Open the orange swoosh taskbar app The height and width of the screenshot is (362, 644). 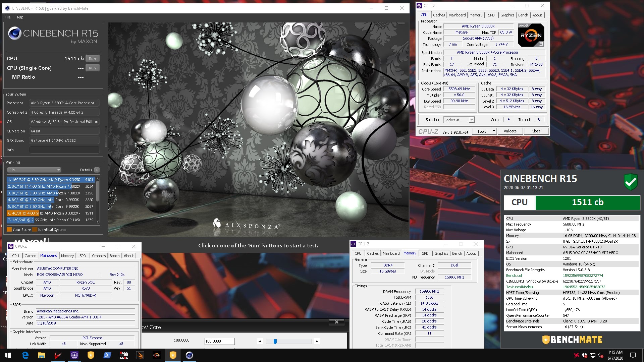(x=140, y=355)
